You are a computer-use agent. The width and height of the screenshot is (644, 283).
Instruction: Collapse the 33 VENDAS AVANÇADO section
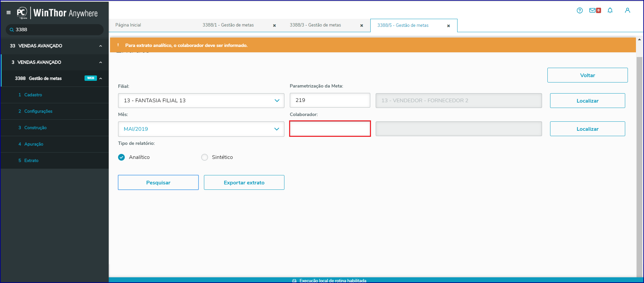101,46
